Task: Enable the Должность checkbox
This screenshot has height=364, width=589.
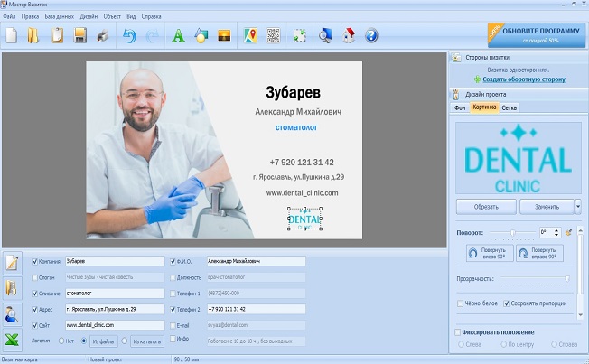Action: pos(173,277)
